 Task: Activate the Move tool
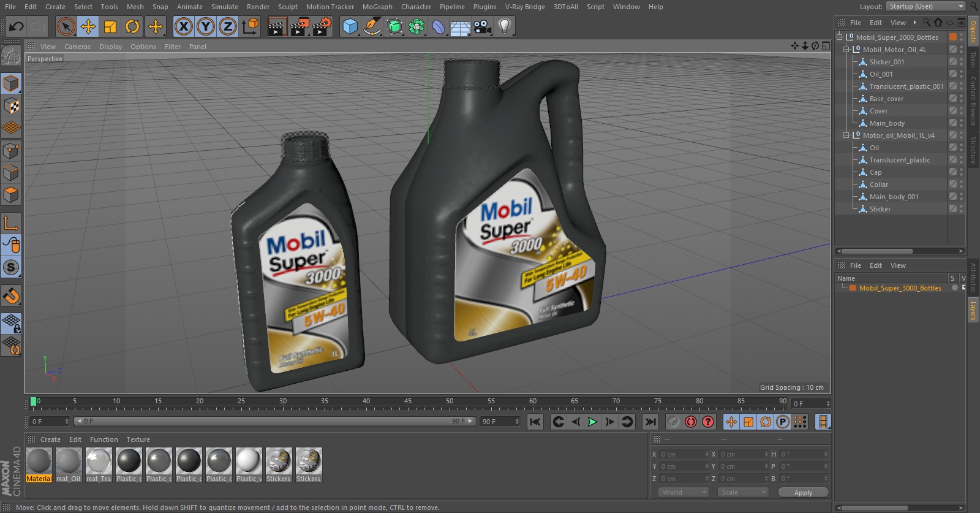point(88,26)
